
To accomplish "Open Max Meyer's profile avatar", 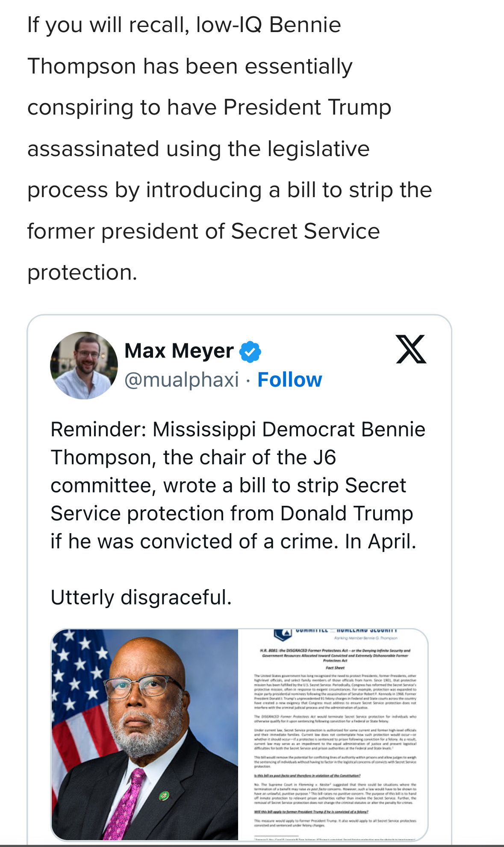I will (84, 366).
